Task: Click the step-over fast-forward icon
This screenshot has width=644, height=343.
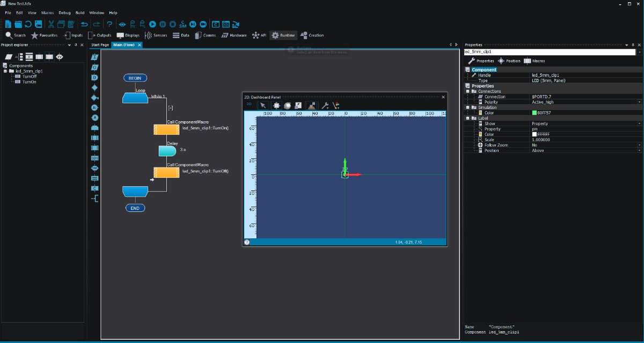Action: (203, 24)
